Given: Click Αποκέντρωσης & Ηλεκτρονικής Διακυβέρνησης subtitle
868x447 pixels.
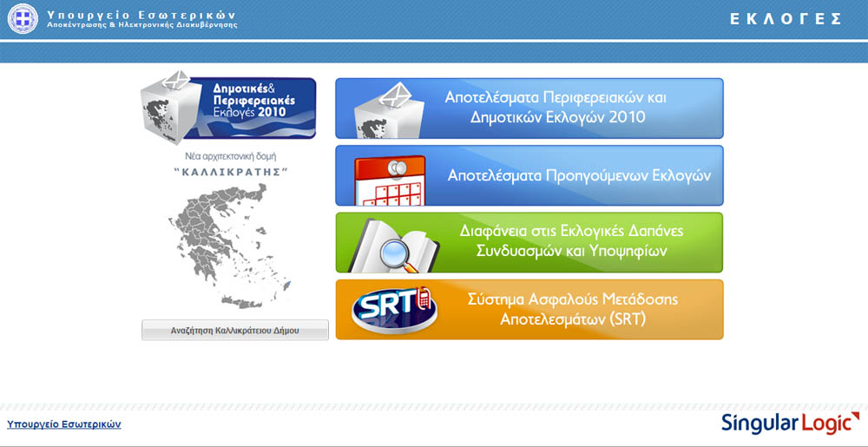Looking at the screenshot, I should tap(141, 25).
